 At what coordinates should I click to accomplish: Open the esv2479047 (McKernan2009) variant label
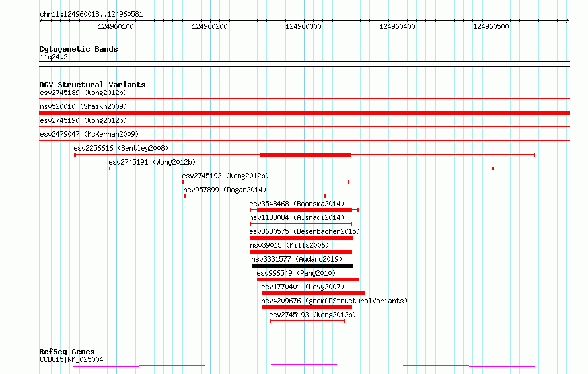pos(89,134)
